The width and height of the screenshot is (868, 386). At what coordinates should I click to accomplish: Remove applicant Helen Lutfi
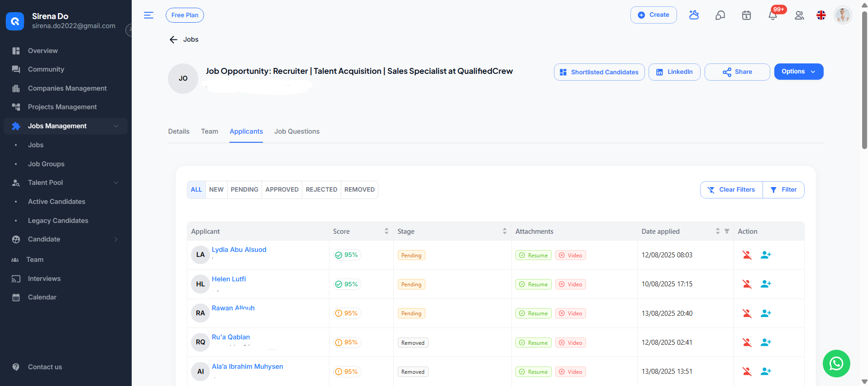click(x=747, y=284)
